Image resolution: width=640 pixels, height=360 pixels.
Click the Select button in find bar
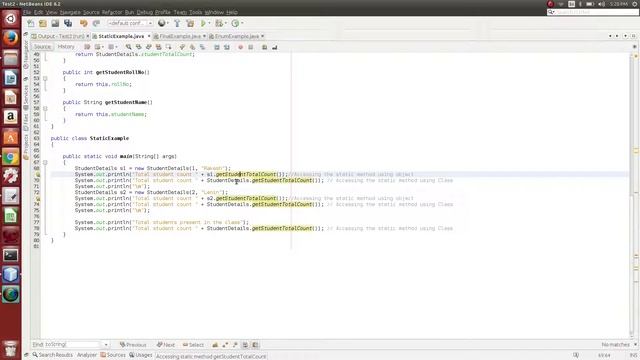click(x=193, y=345)
